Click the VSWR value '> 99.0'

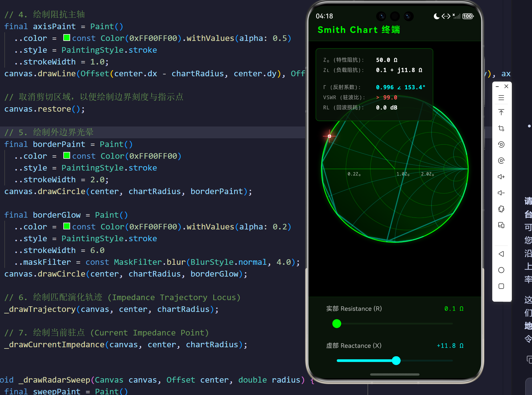(387, 98)
